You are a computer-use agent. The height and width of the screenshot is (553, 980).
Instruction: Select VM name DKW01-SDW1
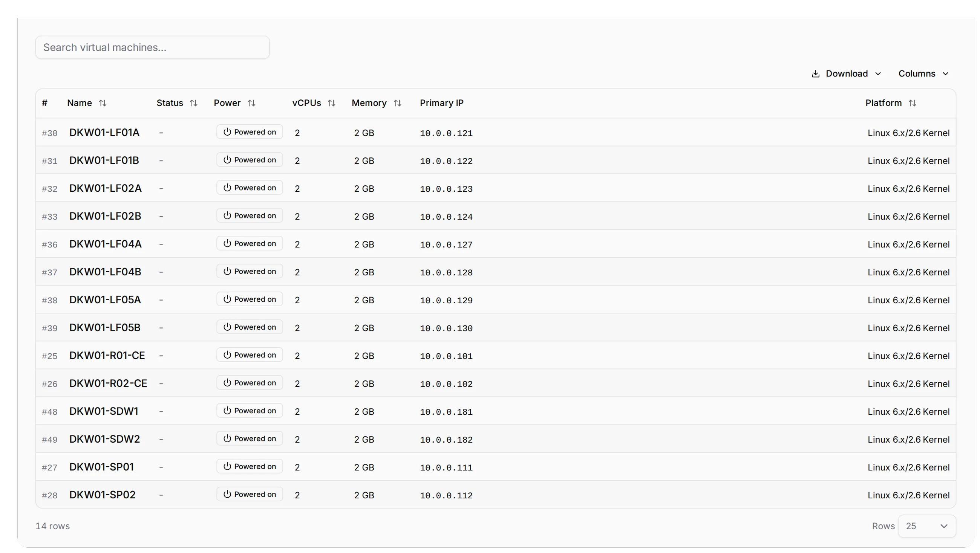pyautogui.click(x=104, y=411)
